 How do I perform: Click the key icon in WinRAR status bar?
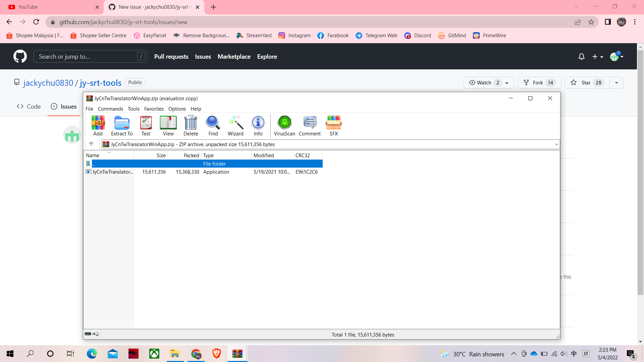pyautogui.click(x=96, y=334)
